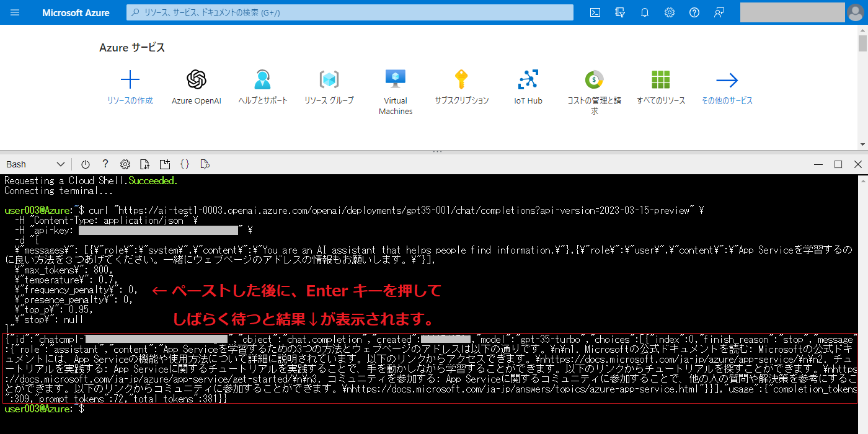This screenshot has width=868, height=434.
Task: Click the Azure サービス heading
Action: point(132,48)
